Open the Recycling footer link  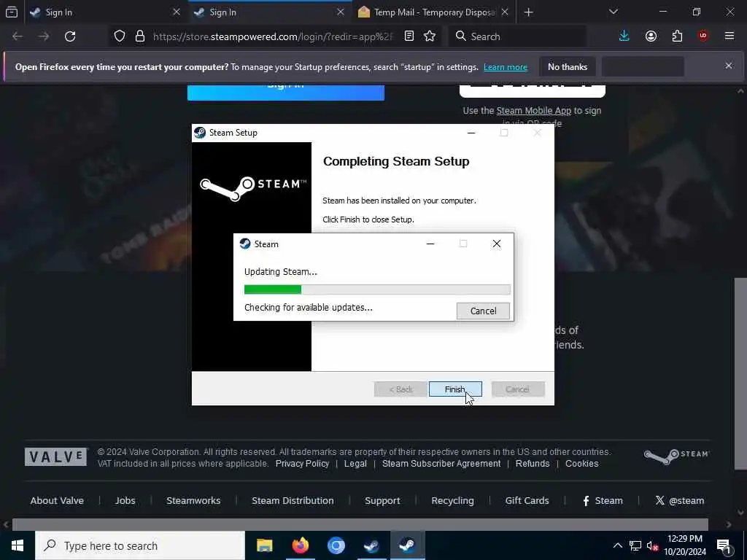coord(452,500)
